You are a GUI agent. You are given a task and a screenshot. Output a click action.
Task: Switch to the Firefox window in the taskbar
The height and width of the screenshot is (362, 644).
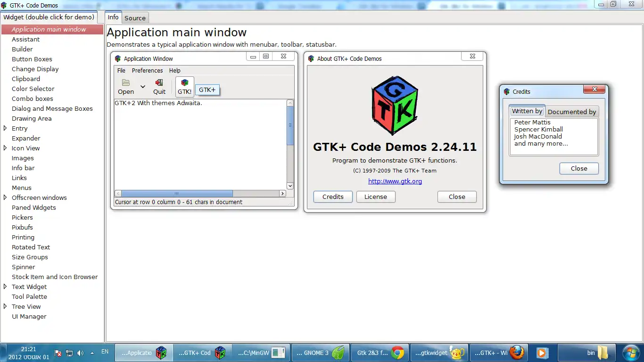tap(499, 353)
